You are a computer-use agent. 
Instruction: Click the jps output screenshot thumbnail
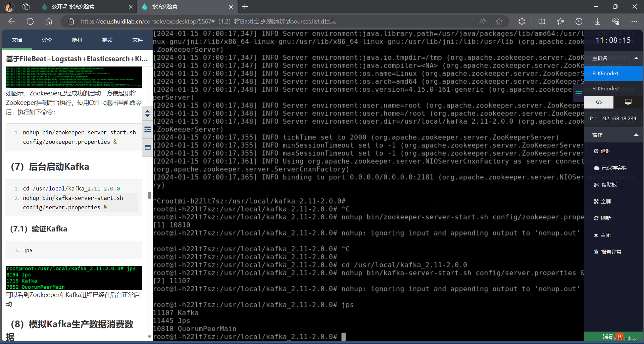click(74, 278)
